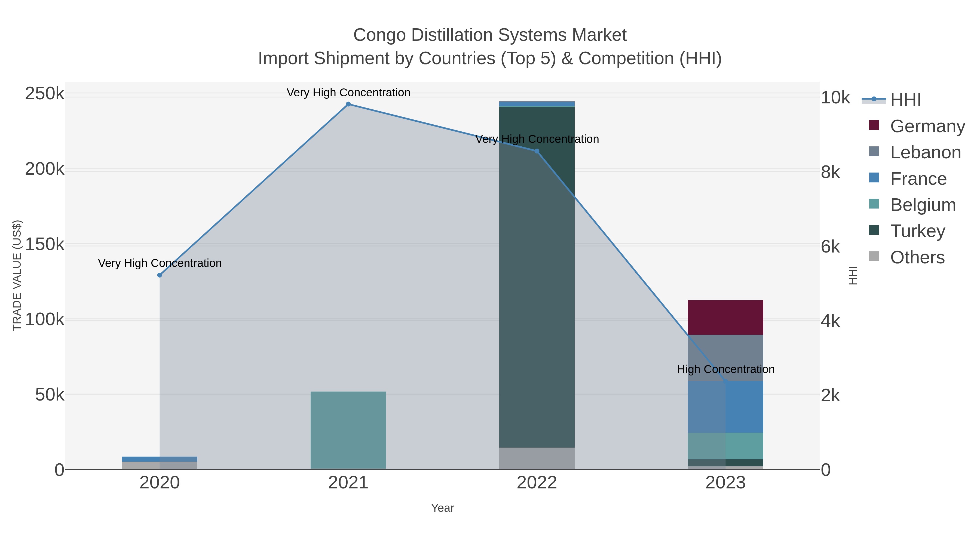This screenshot has width=980, height=551.
Task: Click the Turkey bar segment for 2022
Action: tap(537, 277)
